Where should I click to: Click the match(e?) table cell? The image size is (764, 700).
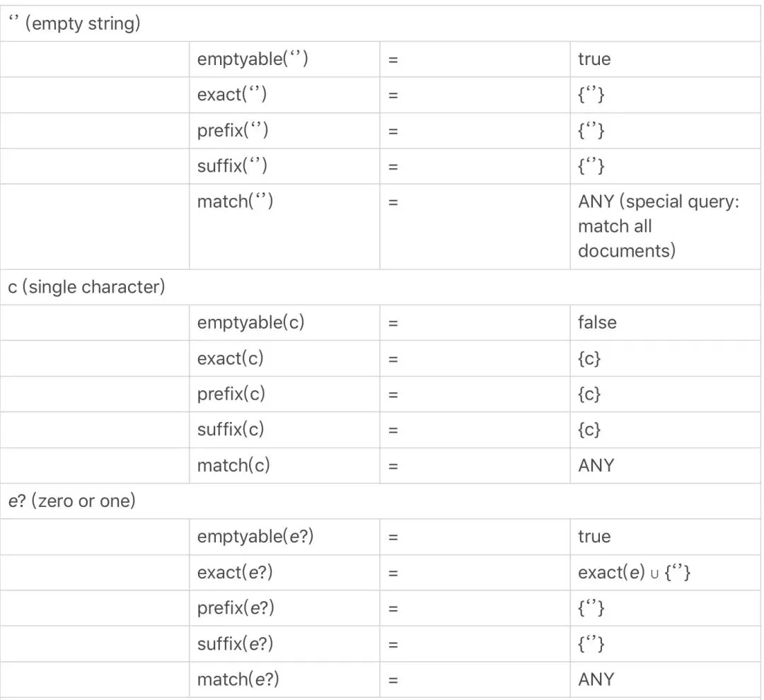238,679
